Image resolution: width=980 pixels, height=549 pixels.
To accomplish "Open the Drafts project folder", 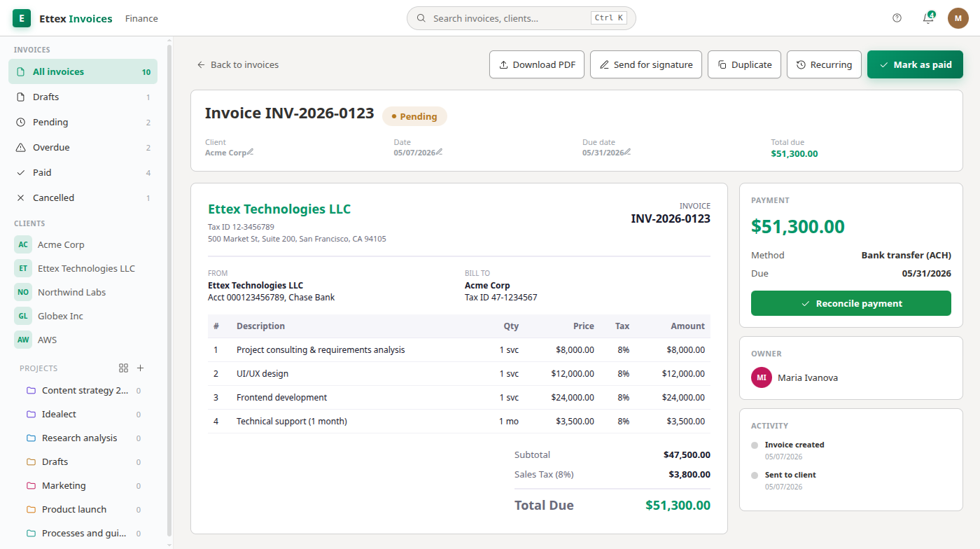I will (x=83, y=461).
